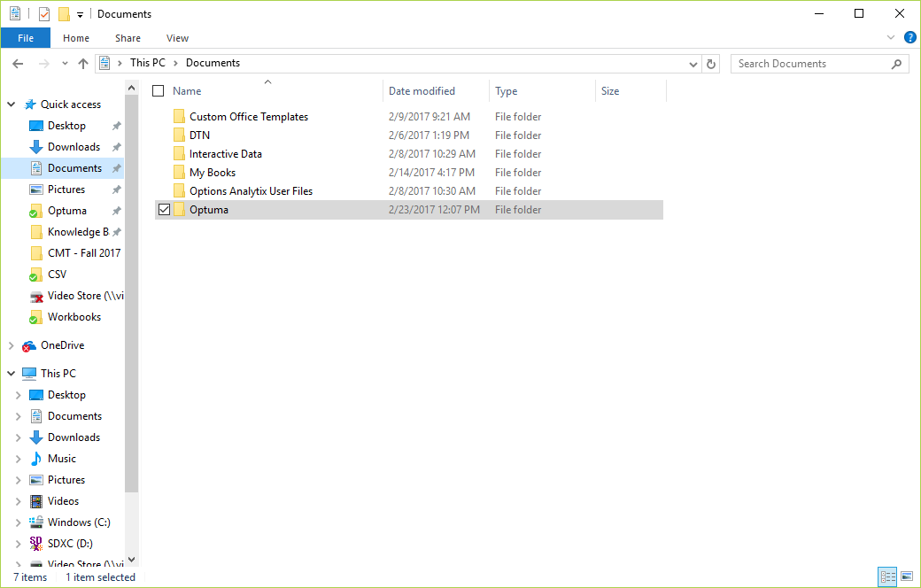
Task: Click navigation pane scrollbar down arrow
Action: pos(132,559)
